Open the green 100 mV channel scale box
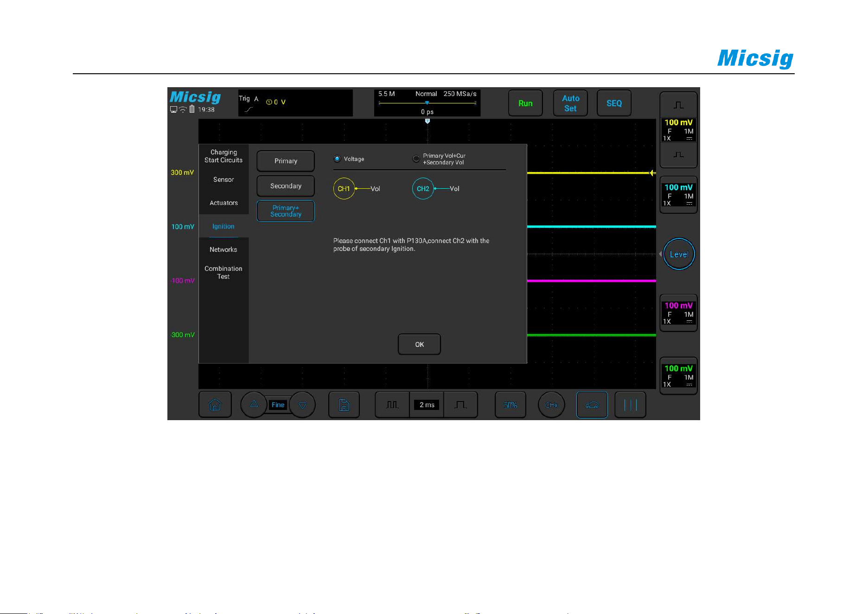Image resolution: width=868 pixels, height=614 pixels. (678, 376)
